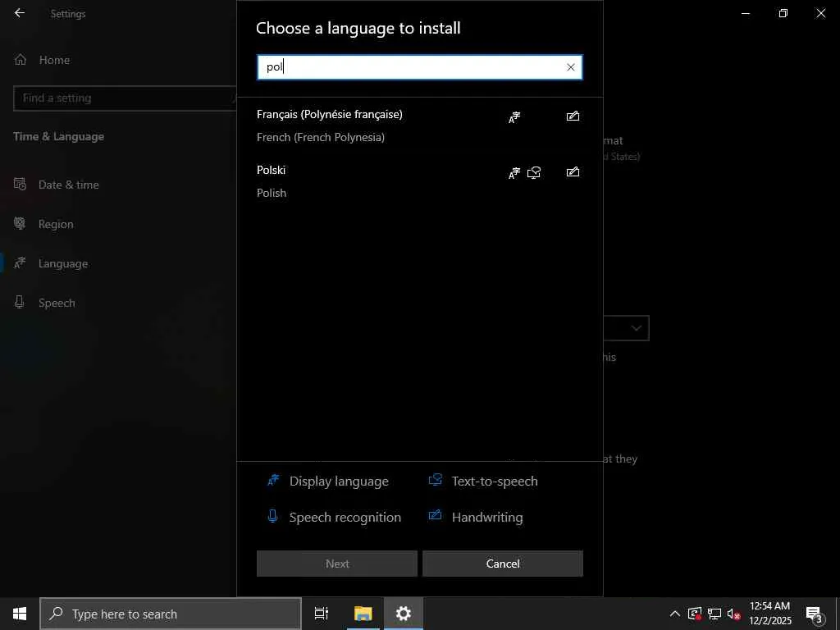
Task: Click the Handwriting legend icon
Action: pyautogui.click(x=435, y=515)
